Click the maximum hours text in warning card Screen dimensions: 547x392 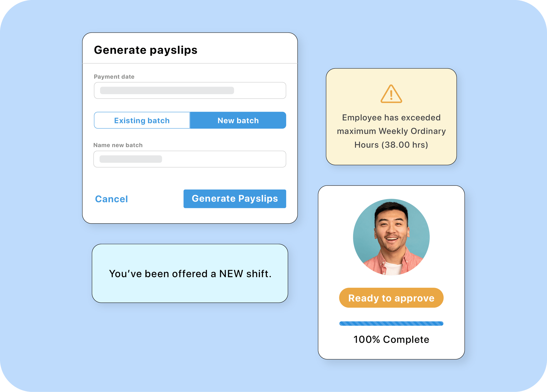click(x=391, y=131)
